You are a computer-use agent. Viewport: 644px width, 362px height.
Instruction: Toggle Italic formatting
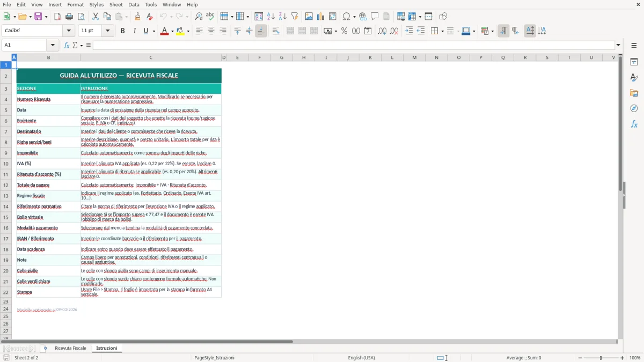pos(134,31)
